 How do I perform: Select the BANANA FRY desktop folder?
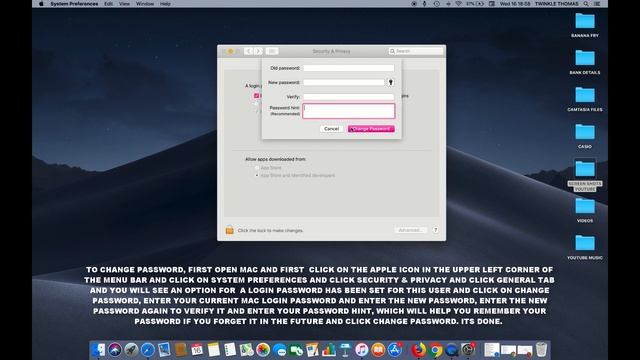(x=585, y=25)
